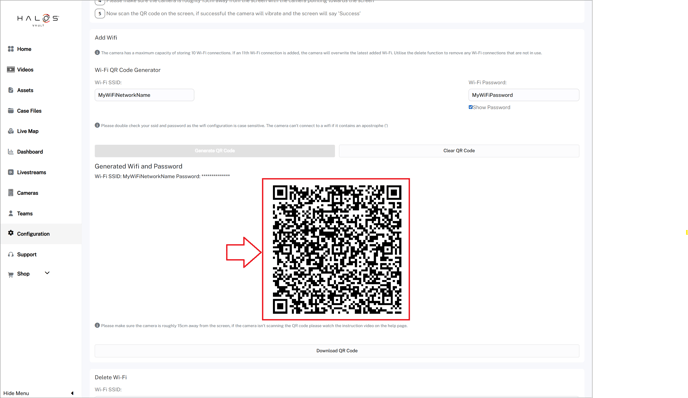Click the Shop cart icon

(11, 274)
